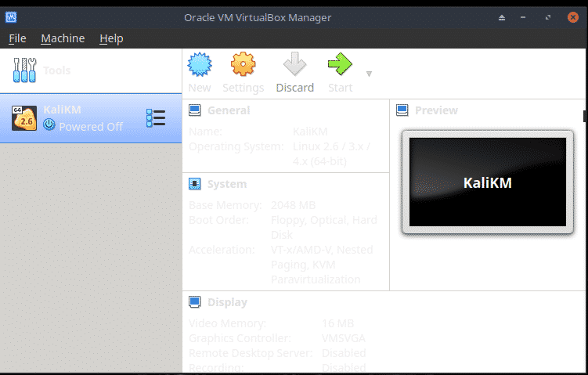Click the KaliKM name in VM list
The height and width of the screenshot is (375, 588).
point(63,110)
